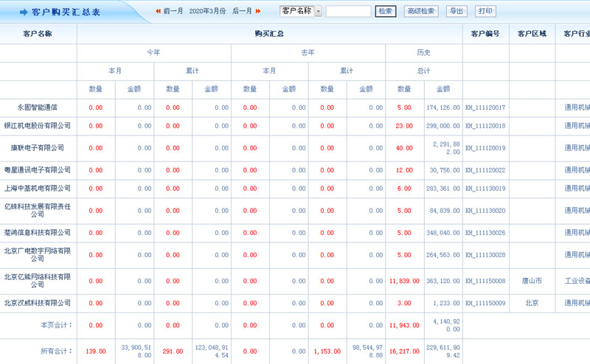Select customer 永固智能通信 row name
Image resolution: width=590 pixels, height=364 pixels.
click(38, 108)
